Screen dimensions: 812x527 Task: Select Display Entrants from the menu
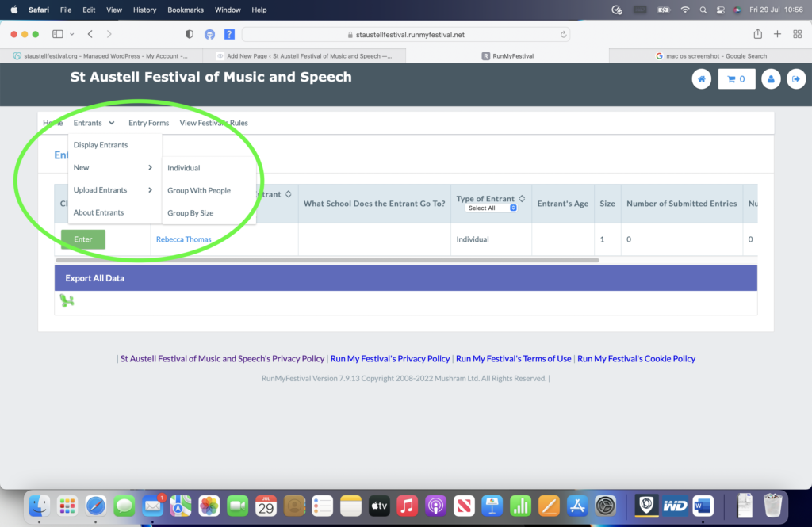(101, 145)
